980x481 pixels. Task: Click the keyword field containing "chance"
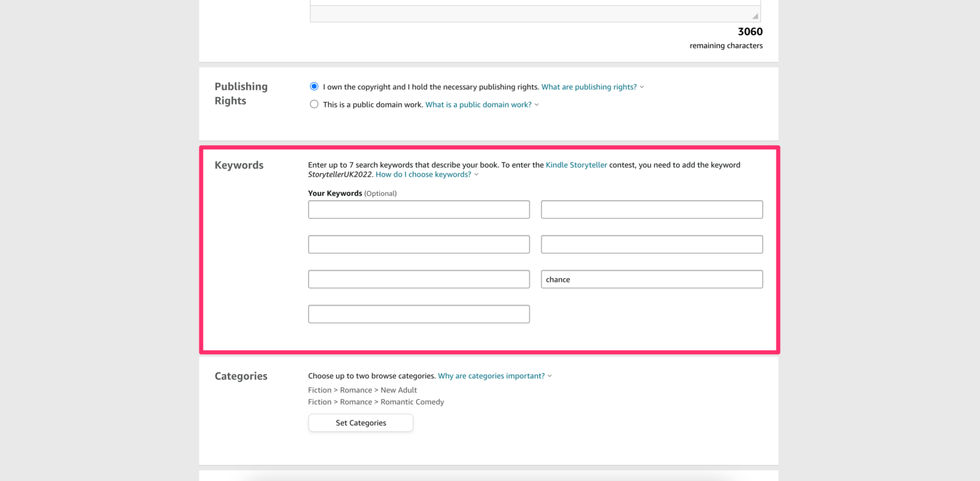[x=651, y=279]
